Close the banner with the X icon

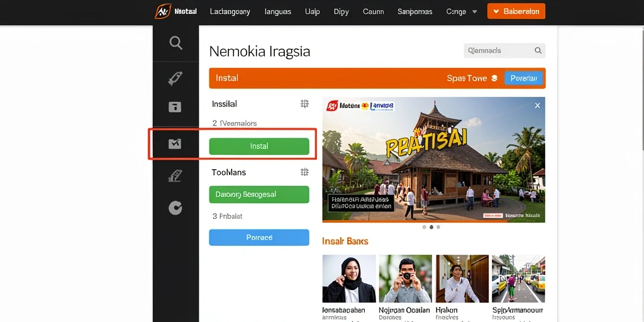(537, 106)
